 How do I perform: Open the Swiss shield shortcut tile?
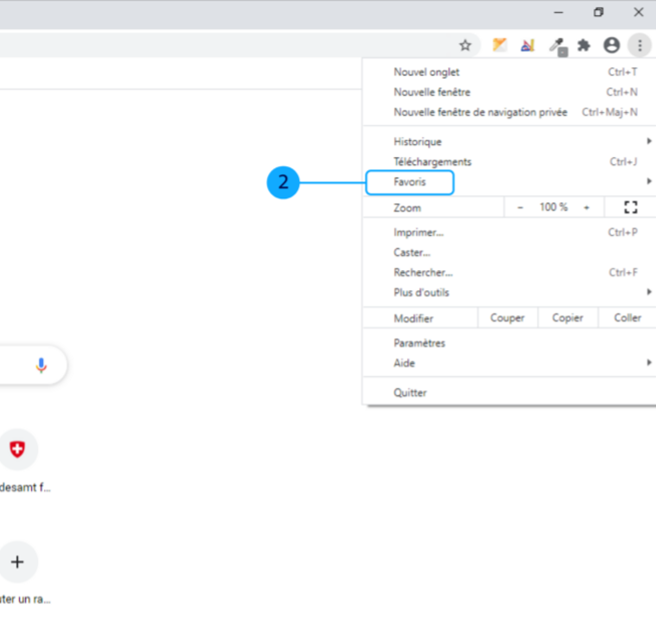coord(16,451)
